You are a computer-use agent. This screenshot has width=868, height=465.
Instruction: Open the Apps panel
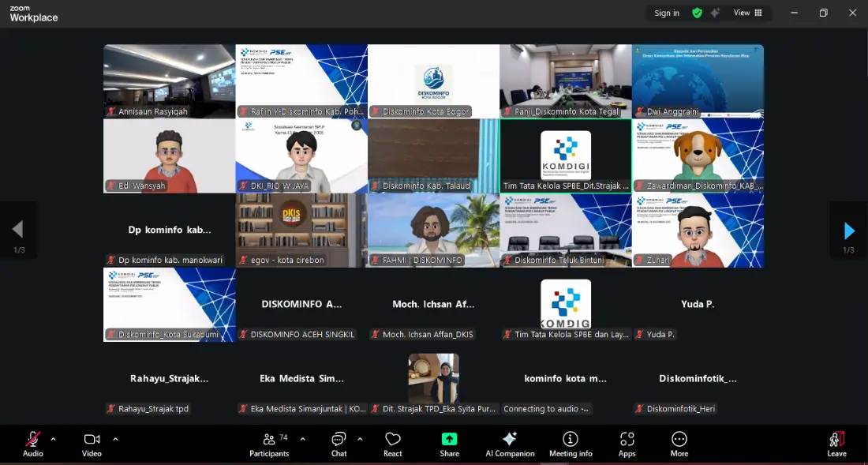point(627,445)
